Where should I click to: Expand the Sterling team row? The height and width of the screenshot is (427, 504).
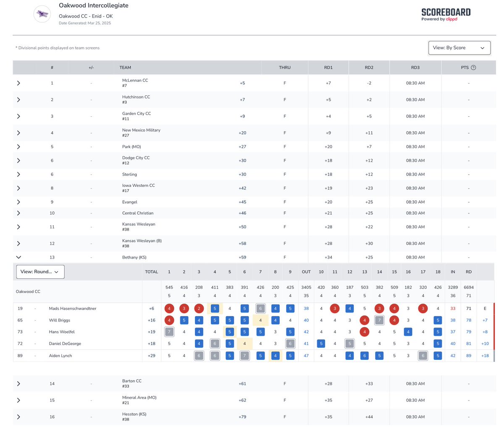click(18, 174)
